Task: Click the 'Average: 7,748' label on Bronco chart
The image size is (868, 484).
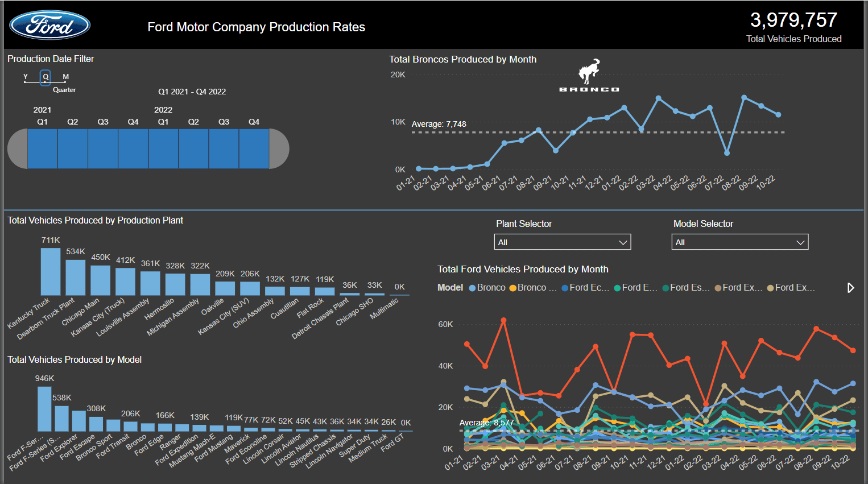Action: pos(439,124)
